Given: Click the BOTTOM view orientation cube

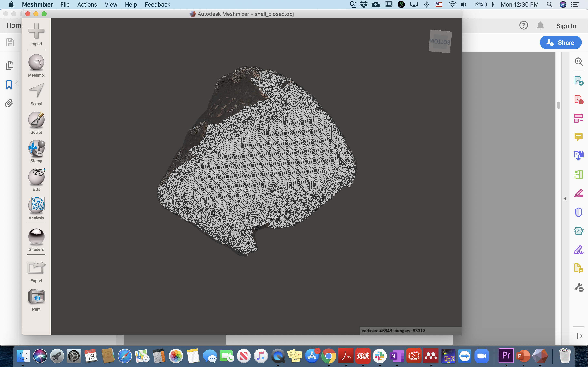Looking at the screenshot, I should coord(440,42).
